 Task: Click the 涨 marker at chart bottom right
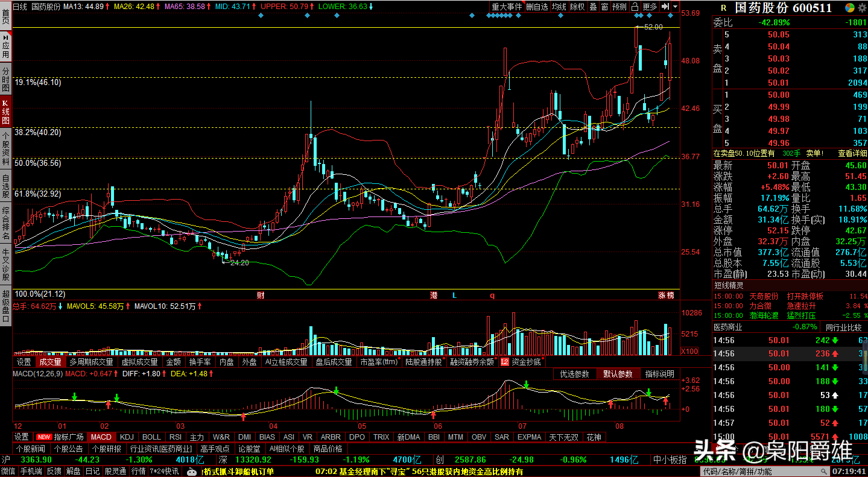(x=662, y=295)
